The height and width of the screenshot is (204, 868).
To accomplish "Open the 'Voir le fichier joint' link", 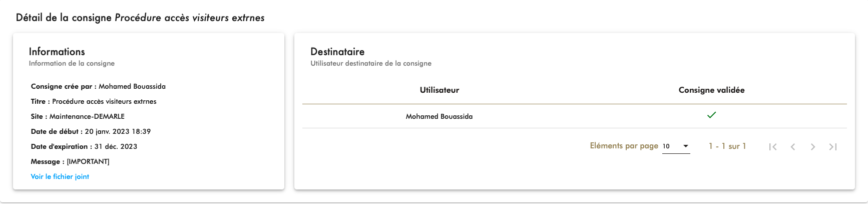I will point(60,176).
